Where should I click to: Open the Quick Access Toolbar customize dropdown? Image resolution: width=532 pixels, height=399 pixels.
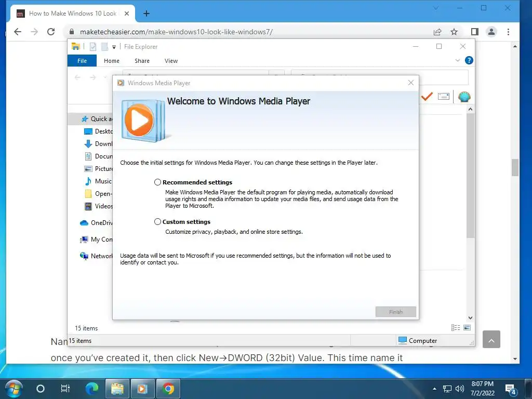point(114,47)
